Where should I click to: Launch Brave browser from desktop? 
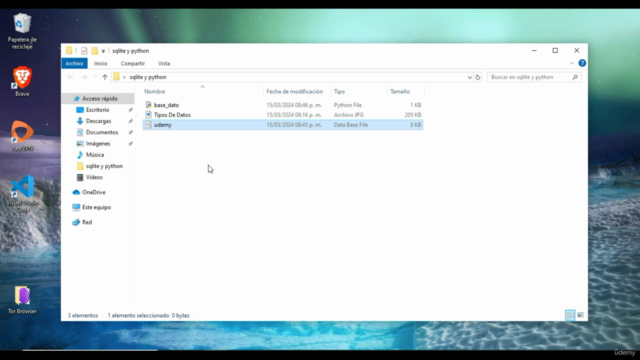[22, 81]
